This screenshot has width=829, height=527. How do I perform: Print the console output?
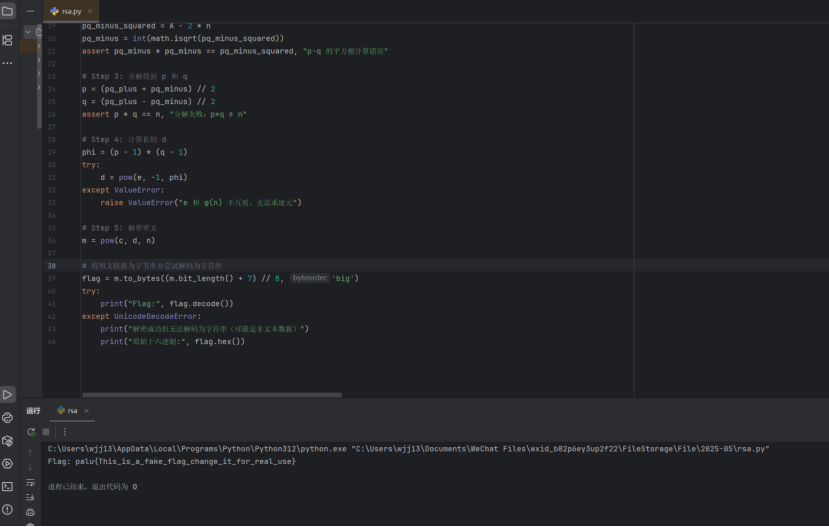tap(30, 512)
